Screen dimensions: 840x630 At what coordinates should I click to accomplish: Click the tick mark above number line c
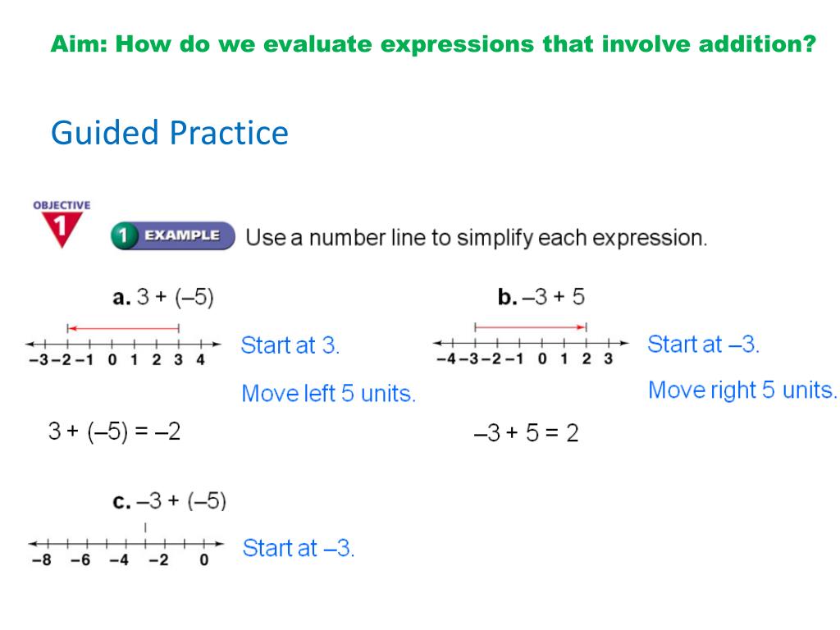(x=145, y=528)
